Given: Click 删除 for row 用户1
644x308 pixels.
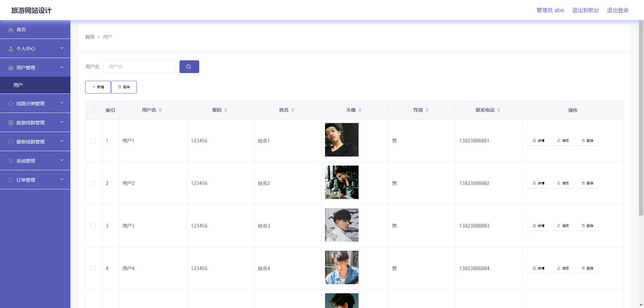Looking at the screenshot, I should 587,141.
